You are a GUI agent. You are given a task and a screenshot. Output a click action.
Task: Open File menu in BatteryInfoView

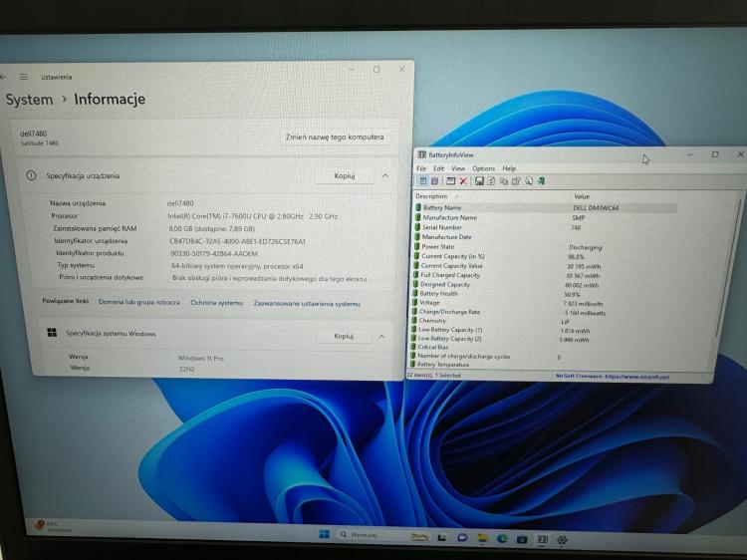[421, 168]
